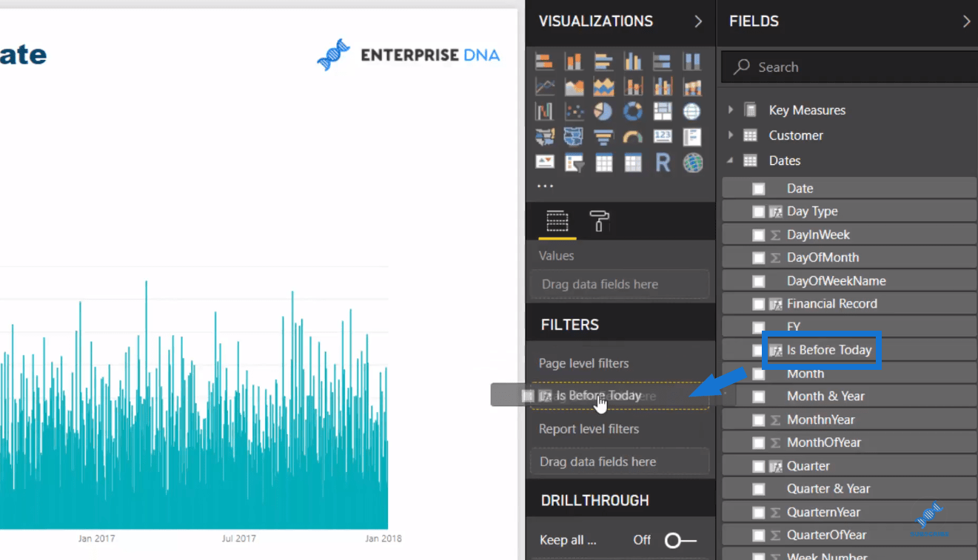The image size is (978, 560).
Task: Click the Enterprise DNA logo
Action: pos(408,55)
